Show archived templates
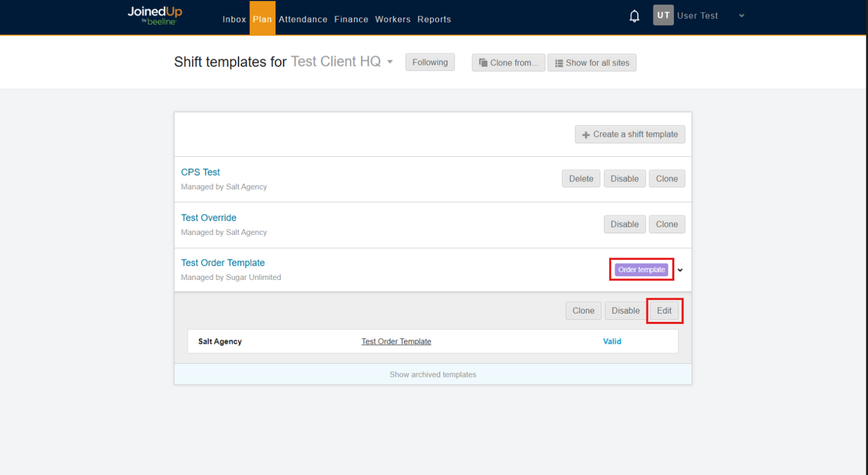This screenshot has height=475, width=868. click(x=433, y=374)
